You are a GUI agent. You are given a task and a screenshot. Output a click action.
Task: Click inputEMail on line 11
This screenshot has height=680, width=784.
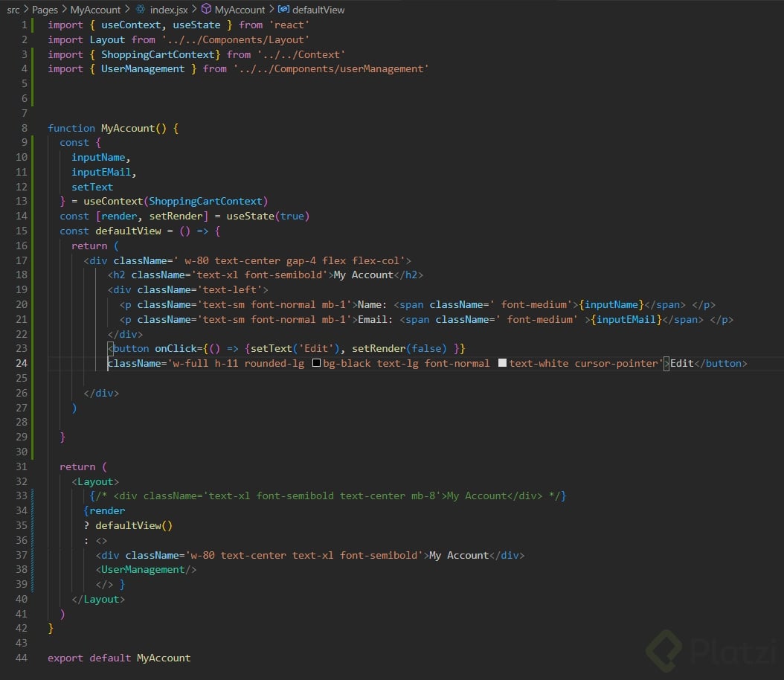point(101,173)
